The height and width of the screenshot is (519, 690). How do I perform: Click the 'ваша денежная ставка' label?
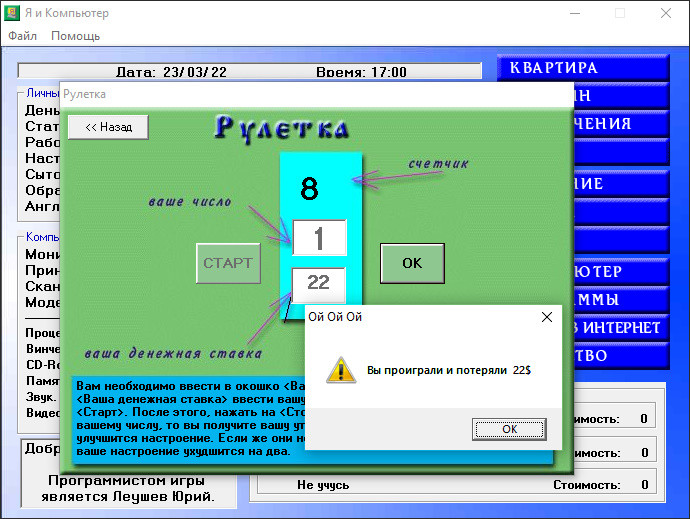173,353
